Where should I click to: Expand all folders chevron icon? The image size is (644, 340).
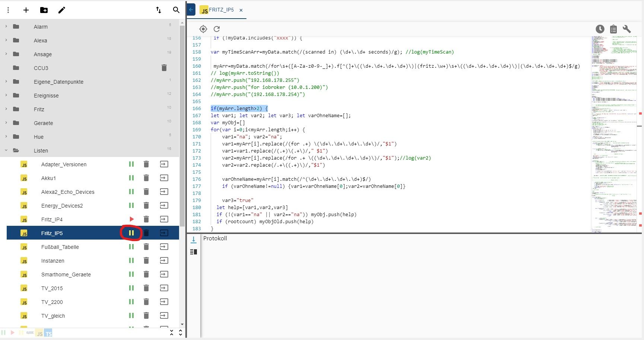[181, 333]
